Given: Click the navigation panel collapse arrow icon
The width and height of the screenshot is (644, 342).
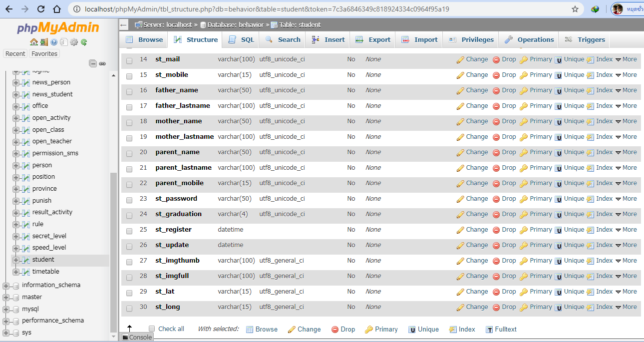Looking at the screenshot, I should click(124, 25).
